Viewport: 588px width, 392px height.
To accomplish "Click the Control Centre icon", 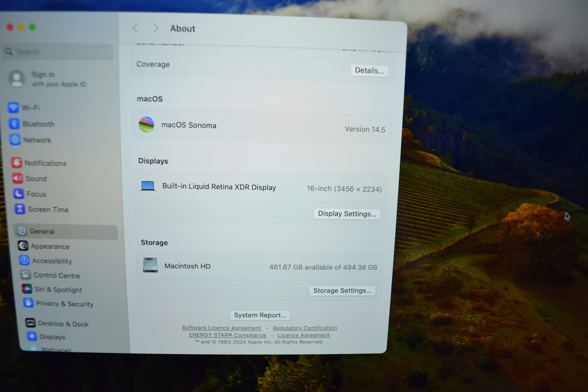I will (x=25, y=275).
